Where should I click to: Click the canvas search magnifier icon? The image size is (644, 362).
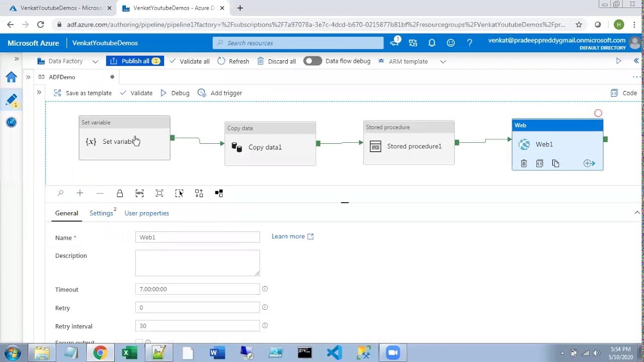tap(60, 193)
